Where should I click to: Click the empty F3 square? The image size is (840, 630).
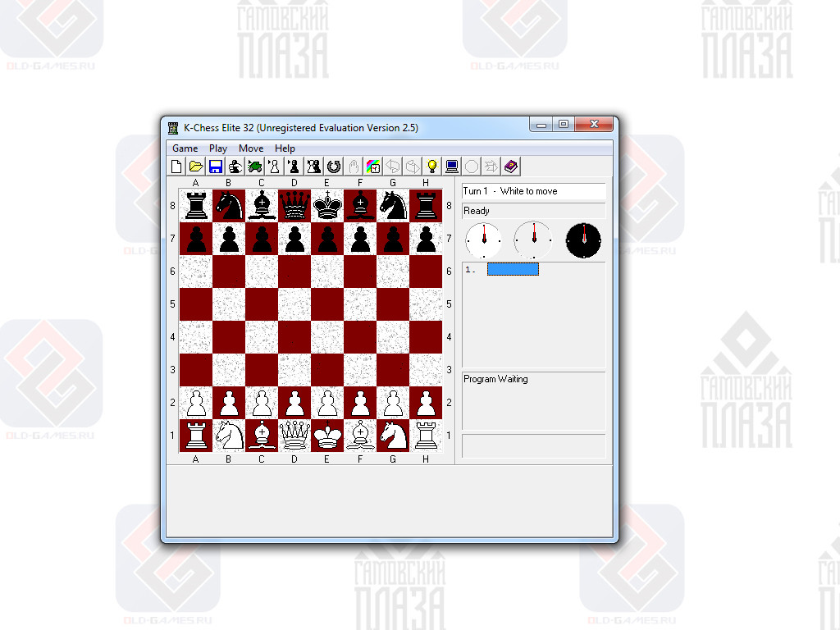click(x=361, y=370)
